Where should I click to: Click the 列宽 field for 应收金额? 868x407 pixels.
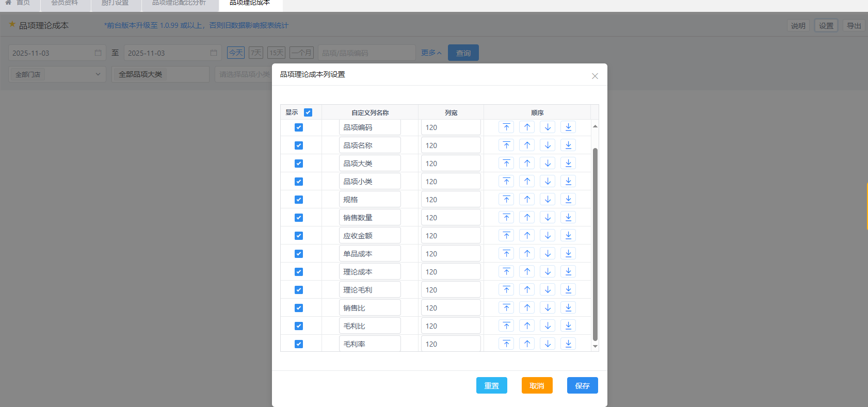pos(451,236)
